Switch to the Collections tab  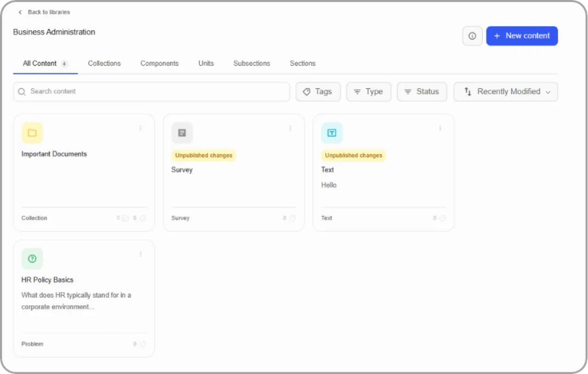pos(104,63)
